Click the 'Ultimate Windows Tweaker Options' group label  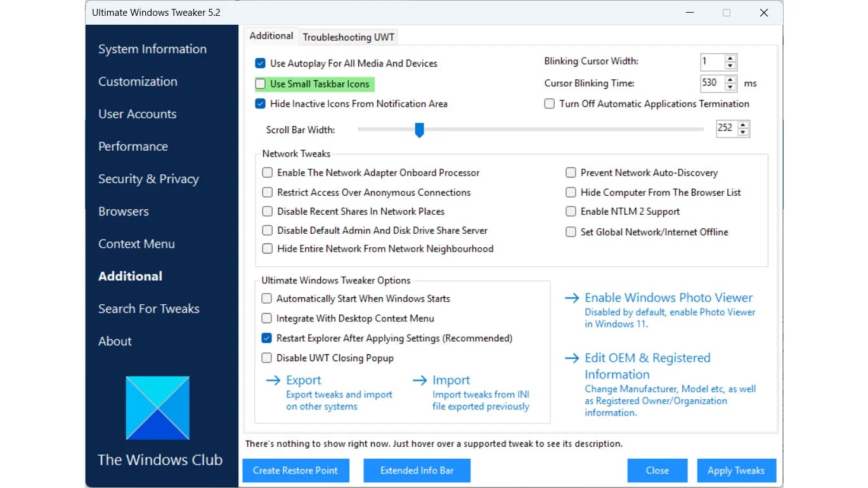336,280
